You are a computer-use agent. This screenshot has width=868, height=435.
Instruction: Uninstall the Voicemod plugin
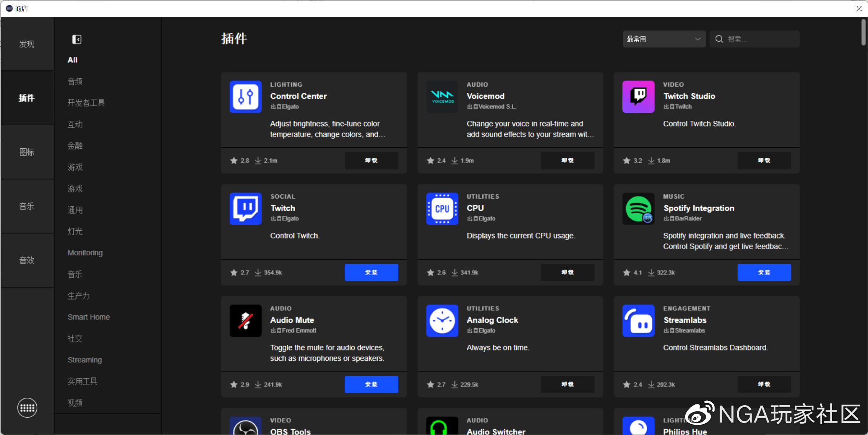568,160
